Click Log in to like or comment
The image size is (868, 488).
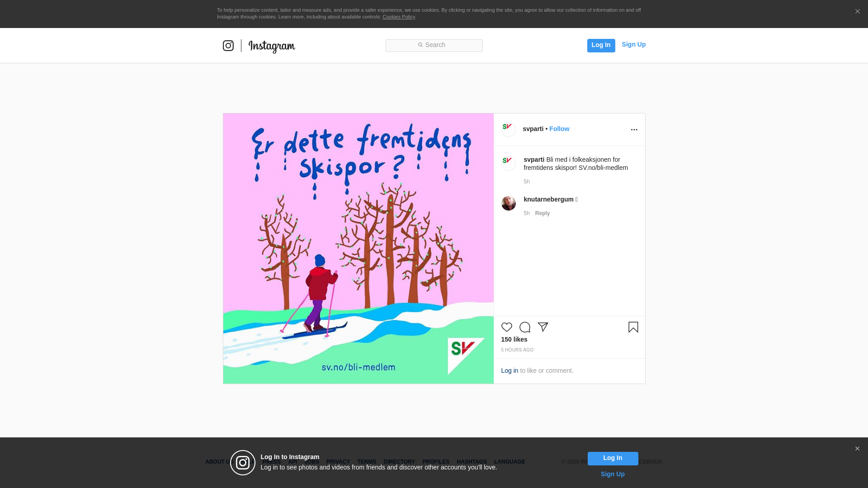coord(509,371)
